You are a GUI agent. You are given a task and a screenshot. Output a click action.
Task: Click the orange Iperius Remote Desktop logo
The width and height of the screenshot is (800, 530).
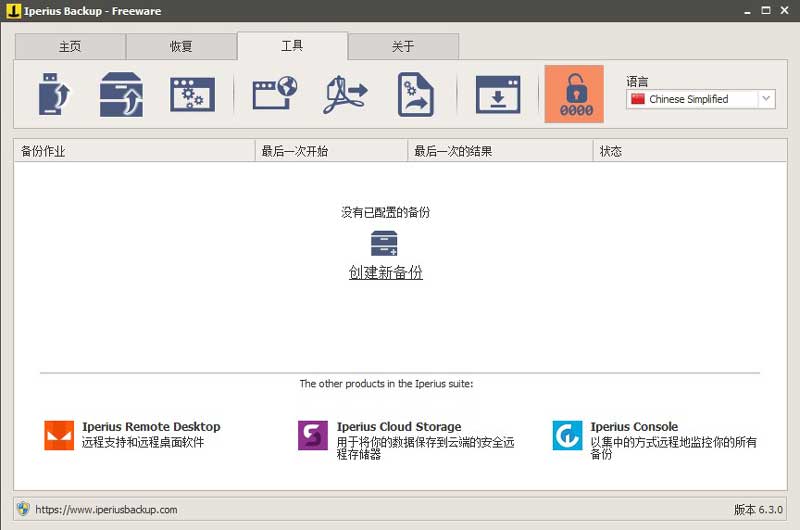(59, 435)
